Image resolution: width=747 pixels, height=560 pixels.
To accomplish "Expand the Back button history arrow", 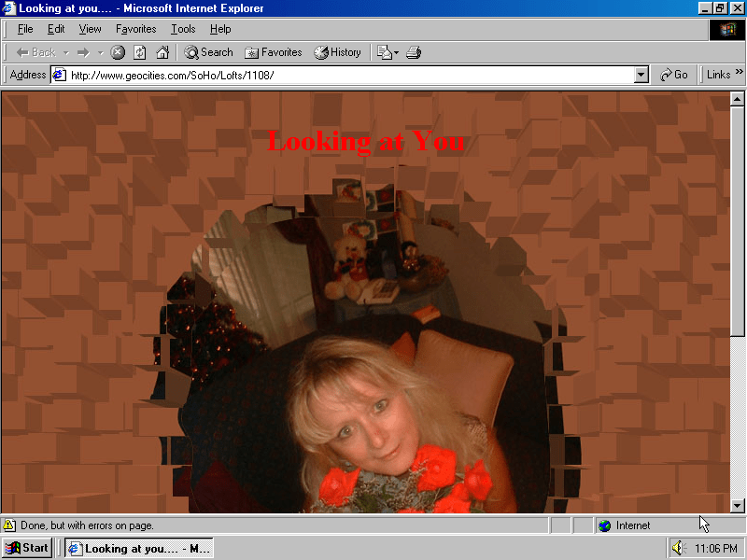I will point(66,52).
